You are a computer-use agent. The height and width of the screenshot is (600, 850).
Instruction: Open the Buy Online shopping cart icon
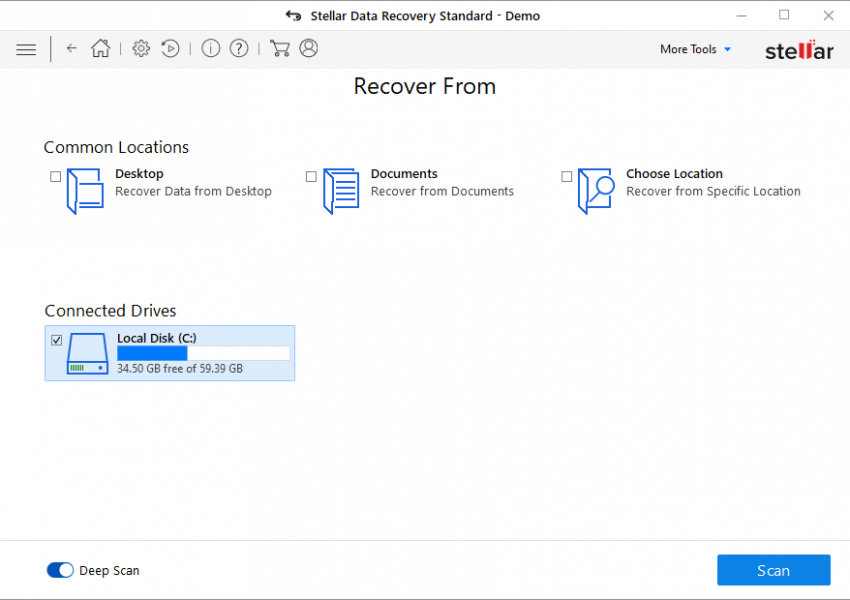(x=280, y=48)
